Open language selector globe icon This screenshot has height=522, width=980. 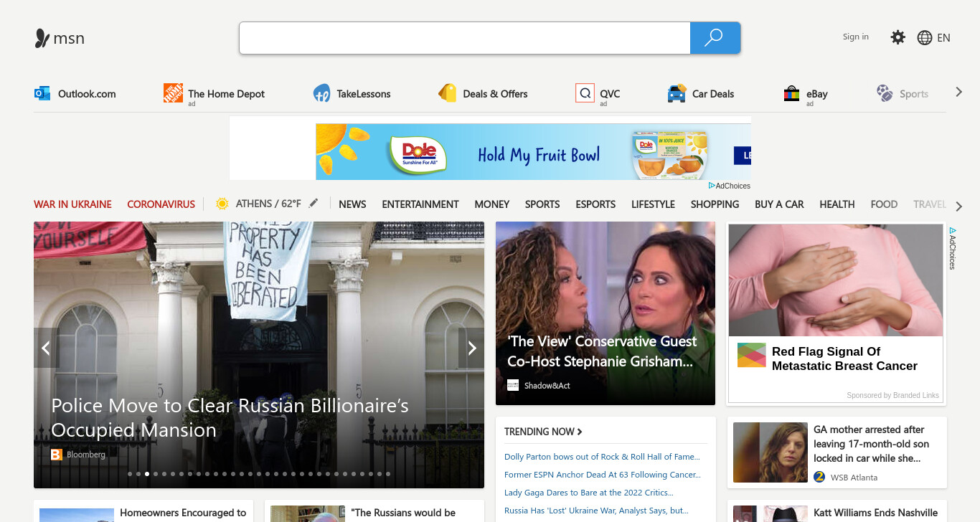point(925,38)
